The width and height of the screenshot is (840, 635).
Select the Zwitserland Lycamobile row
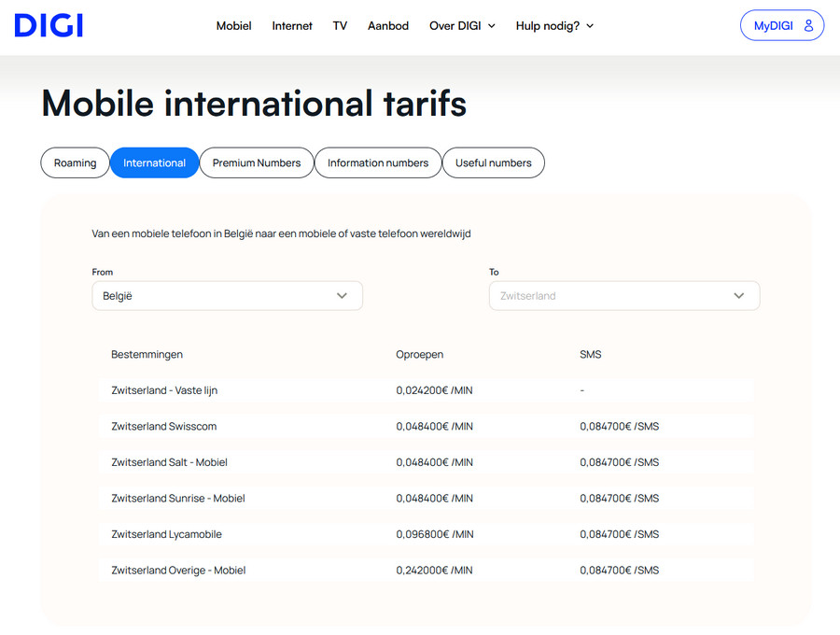pos(426,534)
